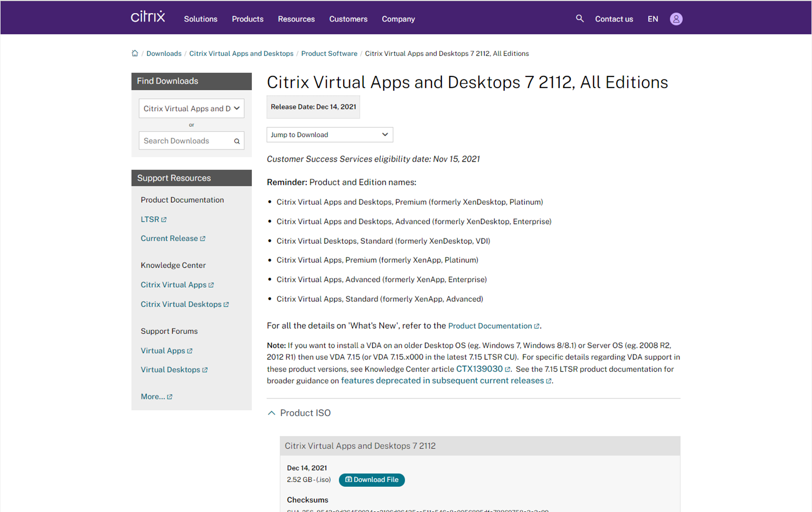Screen dimensions: 812x512
Task: Open Citrix Virtual Apps Knowledge Center link
Action: pos(177,285)
